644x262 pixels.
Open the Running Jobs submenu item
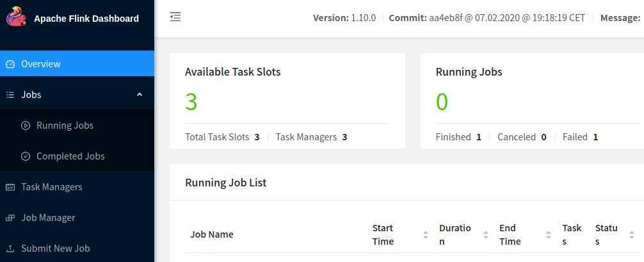click(x=65, y=126)
